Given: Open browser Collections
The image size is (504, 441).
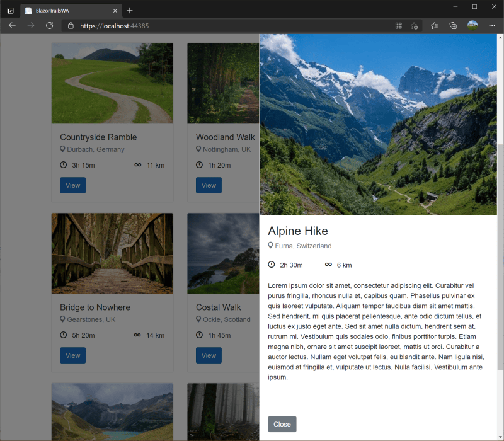Looking at the screenshot, I should click(x=453, y=26).
